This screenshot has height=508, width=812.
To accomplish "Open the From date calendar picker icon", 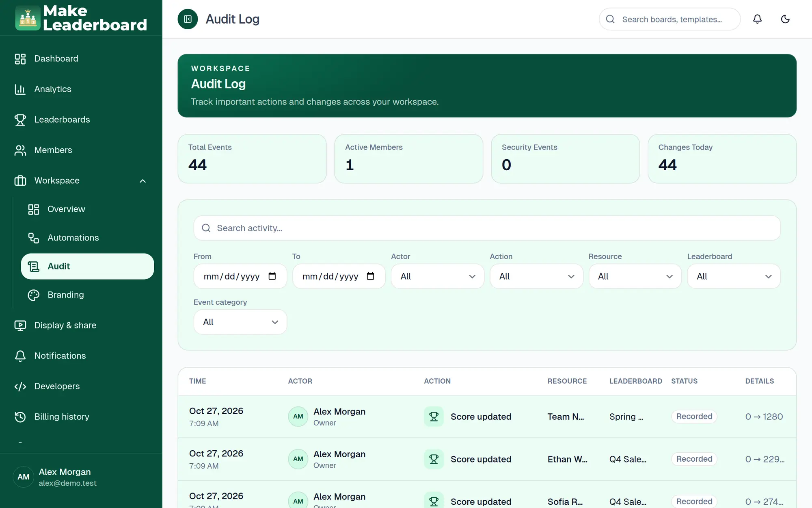I will pos(272,276).
